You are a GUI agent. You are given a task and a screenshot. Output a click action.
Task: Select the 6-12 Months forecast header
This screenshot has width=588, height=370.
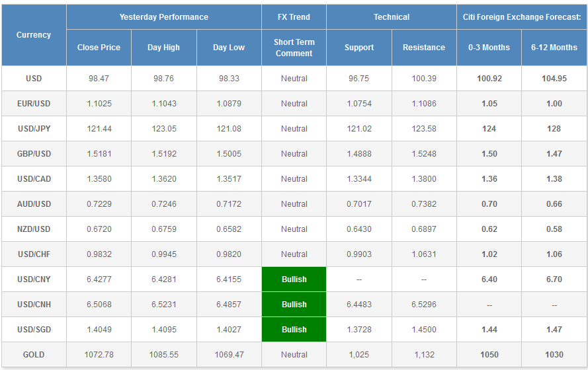[554, 48]
